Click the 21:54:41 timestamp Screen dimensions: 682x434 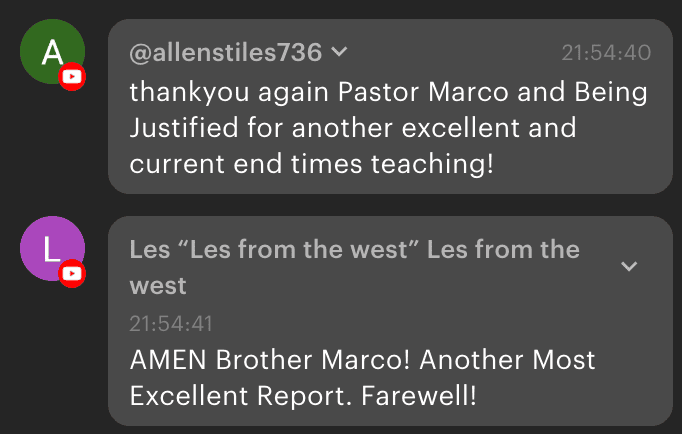point(171,323)
